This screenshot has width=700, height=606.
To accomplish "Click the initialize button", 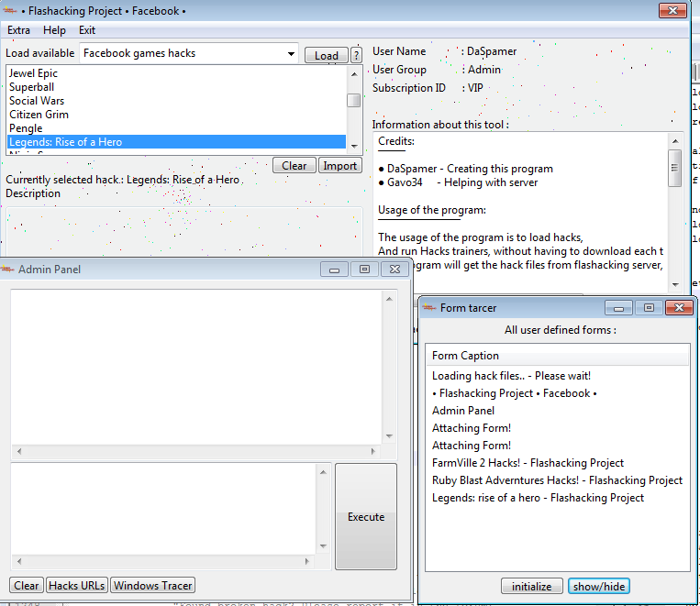I will point(532,586).
